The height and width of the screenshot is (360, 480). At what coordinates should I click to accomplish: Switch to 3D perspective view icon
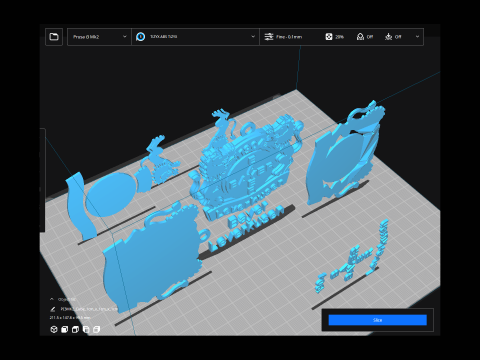click(54, 329)
